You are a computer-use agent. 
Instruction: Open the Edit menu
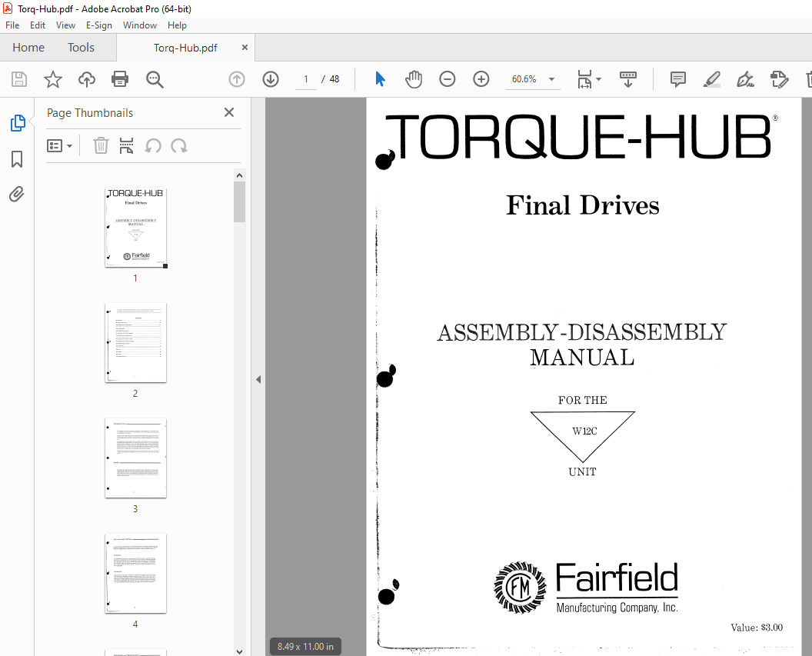pos(37,25)
